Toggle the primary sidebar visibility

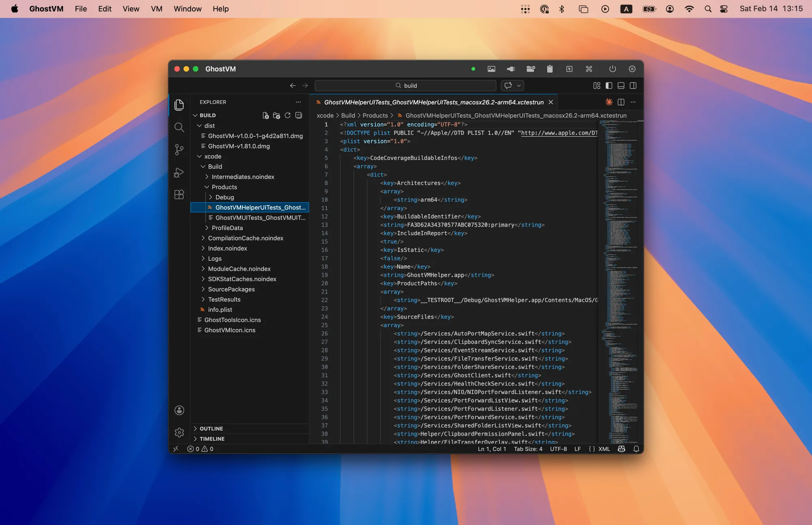609,85
